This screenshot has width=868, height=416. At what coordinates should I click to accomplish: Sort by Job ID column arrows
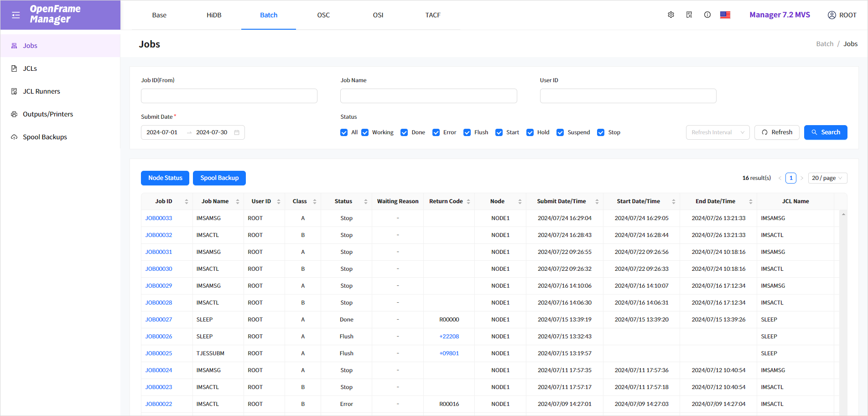coord(187,201)
